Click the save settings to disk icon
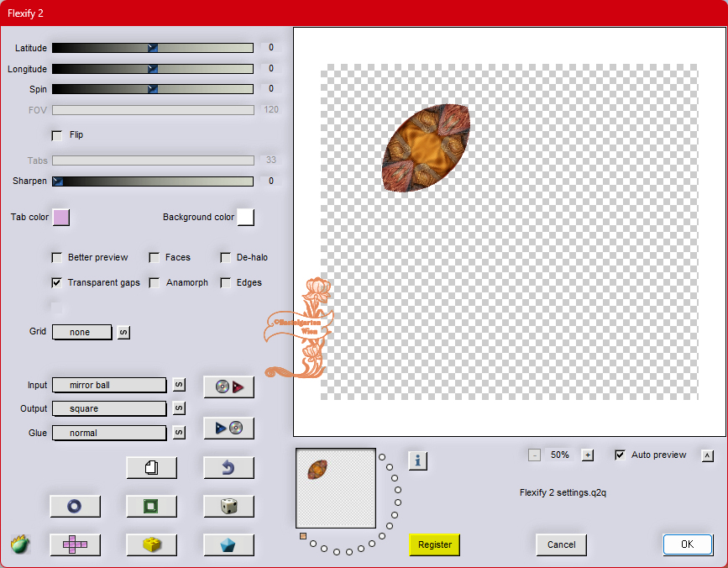This screenshot has width=728, height=568. (228, 429)
